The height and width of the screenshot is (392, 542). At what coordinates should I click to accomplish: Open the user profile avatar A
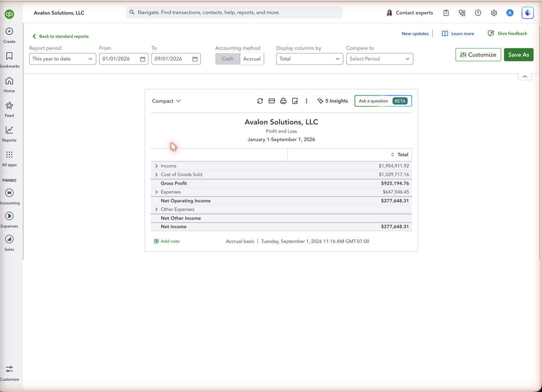click(510, 13)
